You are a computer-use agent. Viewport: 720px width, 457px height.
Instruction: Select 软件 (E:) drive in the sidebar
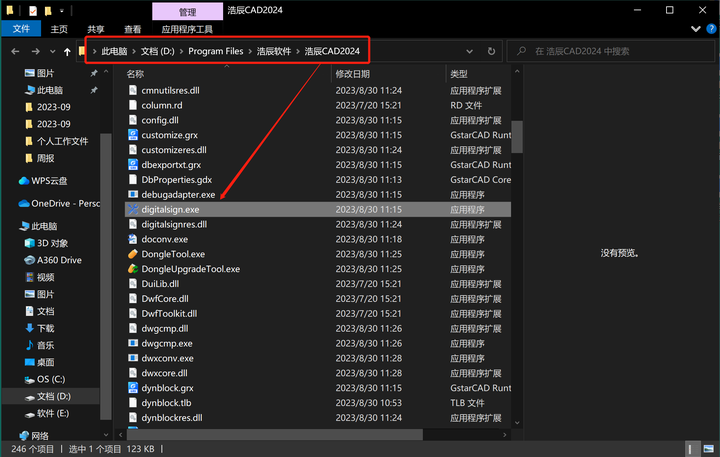pos(47,413)
